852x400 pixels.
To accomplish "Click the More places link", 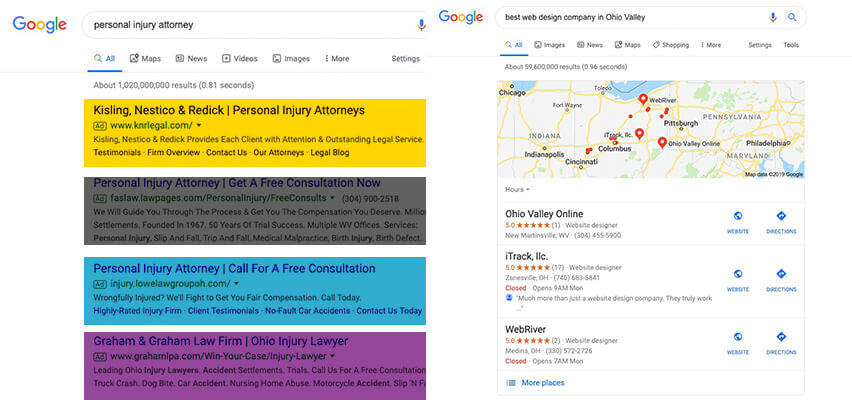I will pyautogui.click(x=542, y=383).
